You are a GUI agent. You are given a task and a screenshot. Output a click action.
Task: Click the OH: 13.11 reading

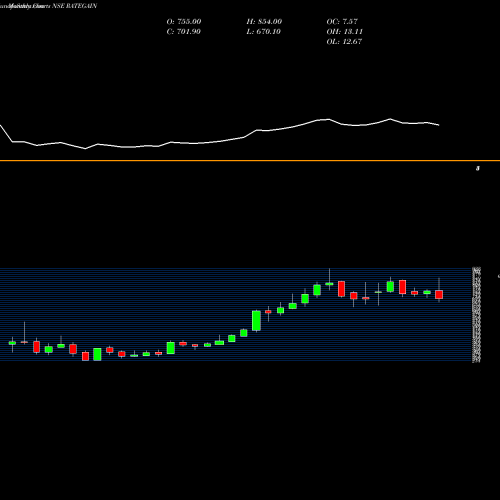[x=344, y=32]
